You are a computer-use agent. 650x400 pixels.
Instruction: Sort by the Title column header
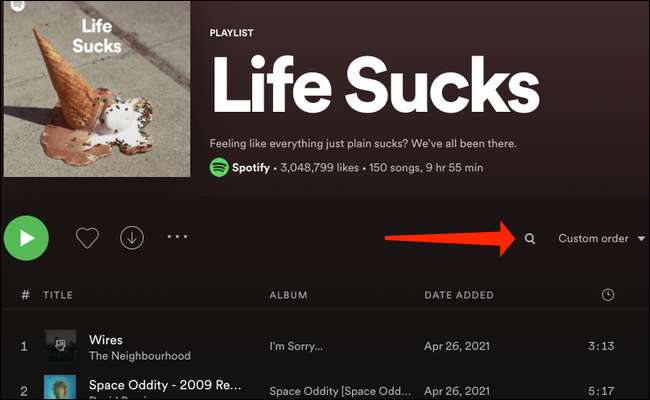tap(58, 295)
